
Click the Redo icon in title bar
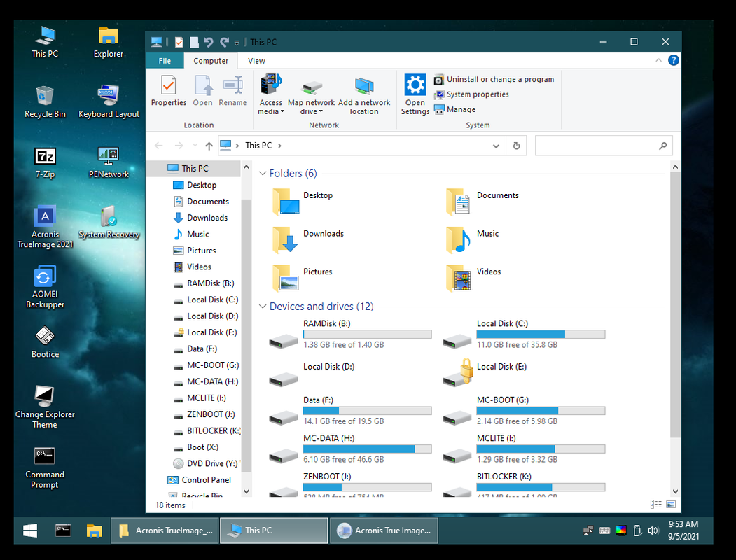pos(224,42)
